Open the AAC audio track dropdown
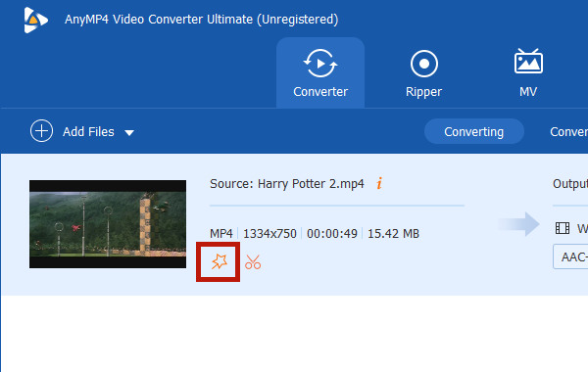Image resolution: width=588 pixels, height=372 pixels. point(570,257)
